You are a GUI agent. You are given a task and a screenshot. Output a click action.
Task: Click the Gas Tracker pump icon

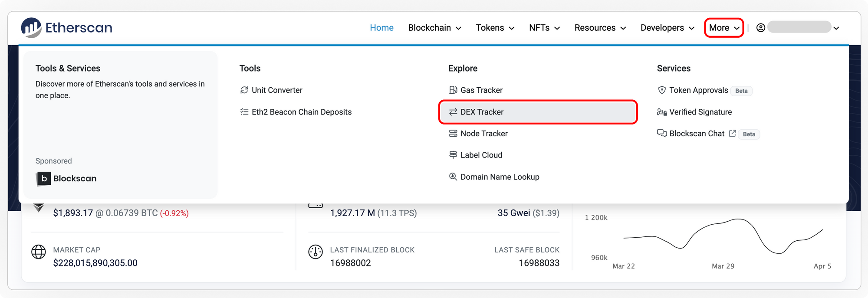pyautogui.click(x=453, y=90)
